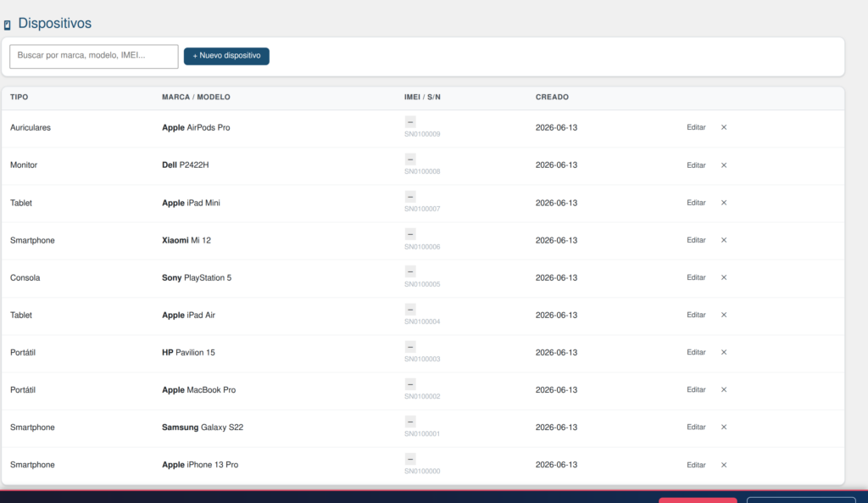The image size is (868, 503).
Task: Click the Samsung Galaxy S22 model text
Action: pos(203,428)
